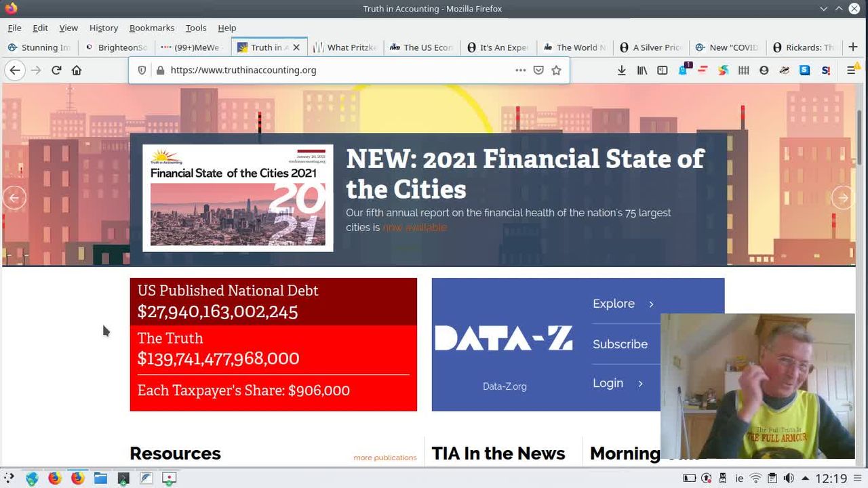Switch to the BrighteonSo tab
This screenshot has width=868, height=488.
[117, 47]
